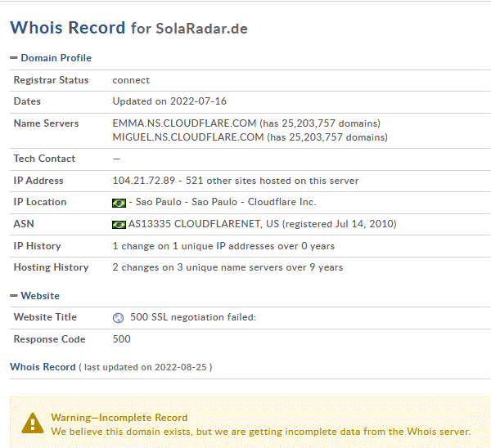Click the Response Code label
Image resolution: width=491 pixels, height=448 pixels.
[x=49, y=339]
